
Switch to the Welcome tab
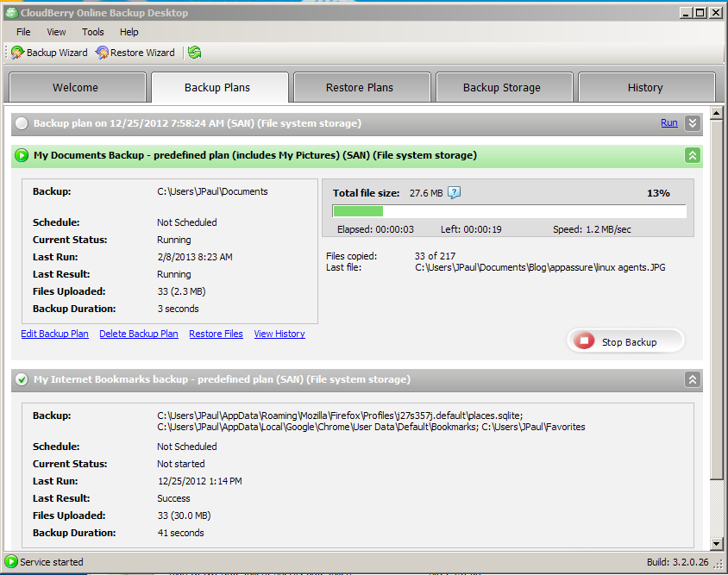point(77,87)
